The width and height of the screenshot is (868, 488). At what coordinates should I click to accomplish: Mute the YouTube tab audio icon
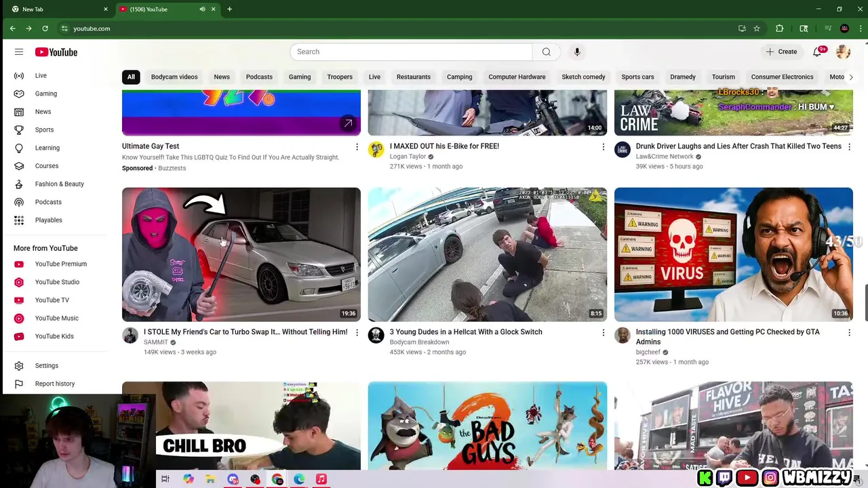coord(202,9)
